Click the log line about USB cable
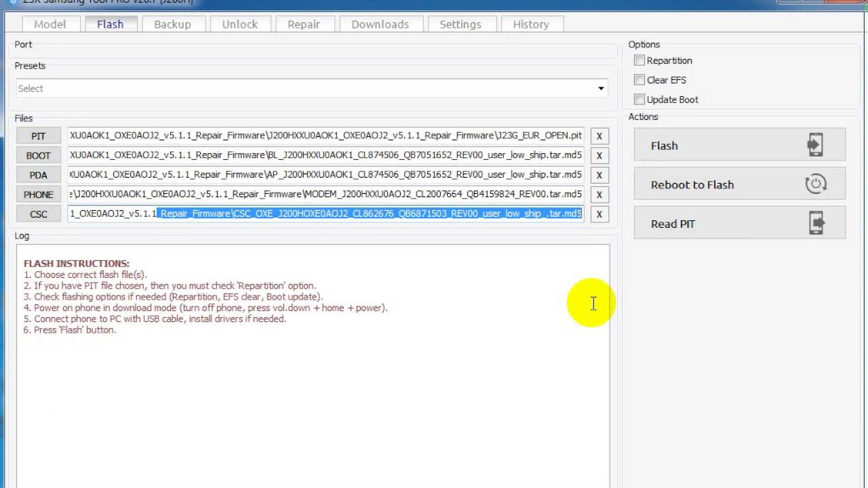868x488 pixels. (x=155, y=319)
